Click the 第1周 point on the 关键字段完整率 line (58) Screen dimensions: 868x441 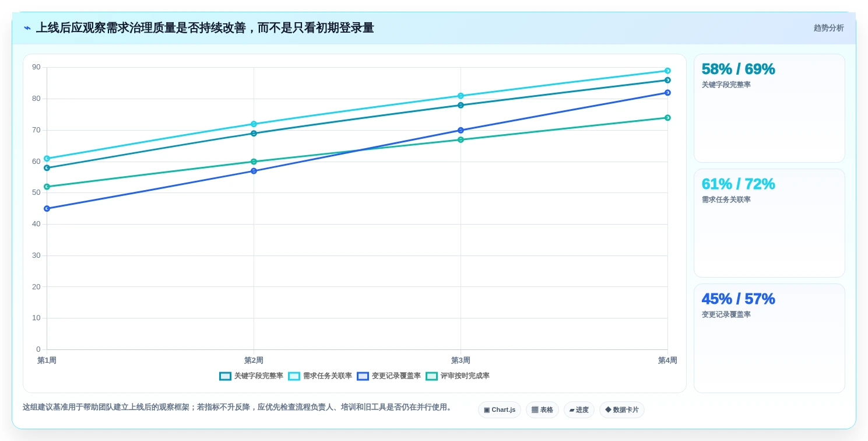tap(47, 168)
